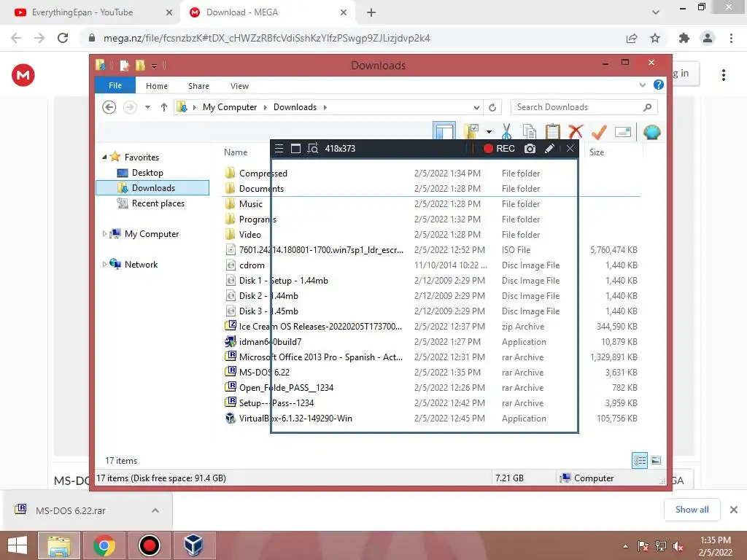Screen dimensions: 747x560
Task: Select the VirtualBox-6.1.32-149290-Win installer
Action: pos(295,419)
